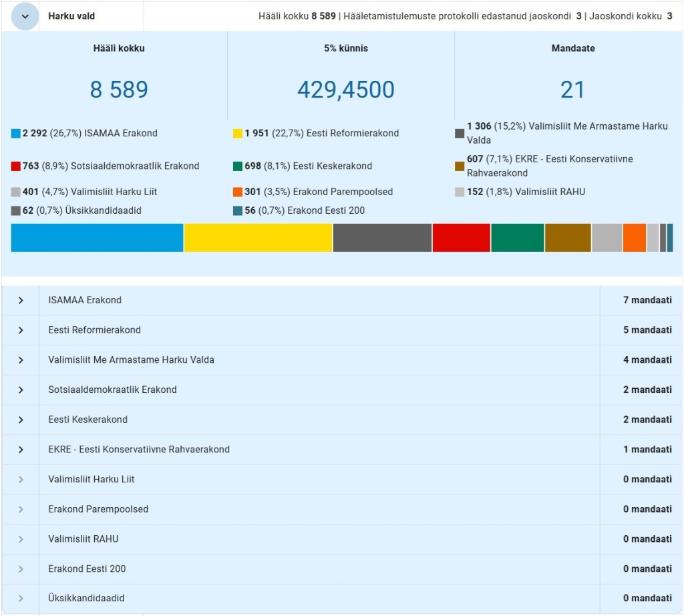Expand Üksikkandidaadid row chevron
Image resolution: width=684 pixels, height=616 pixels.
pyautogui.click(x=21, y=599)
